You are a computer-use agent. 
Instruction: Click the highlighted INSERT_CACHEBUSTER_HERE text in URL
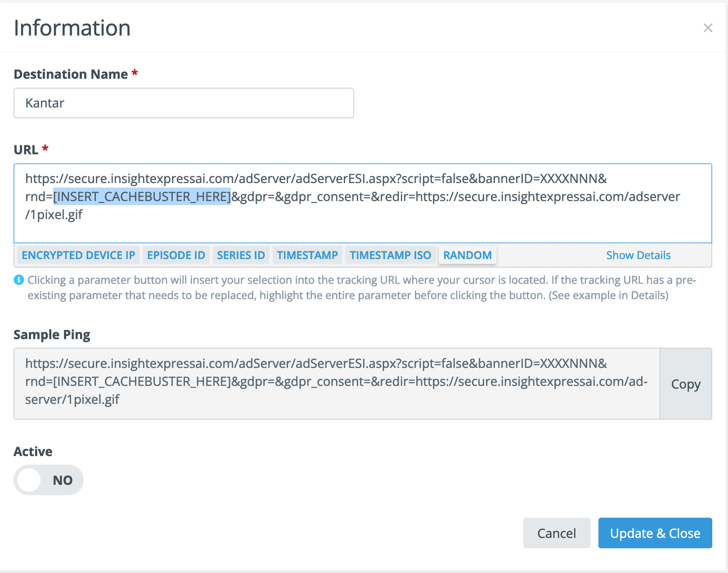point(142,197)
